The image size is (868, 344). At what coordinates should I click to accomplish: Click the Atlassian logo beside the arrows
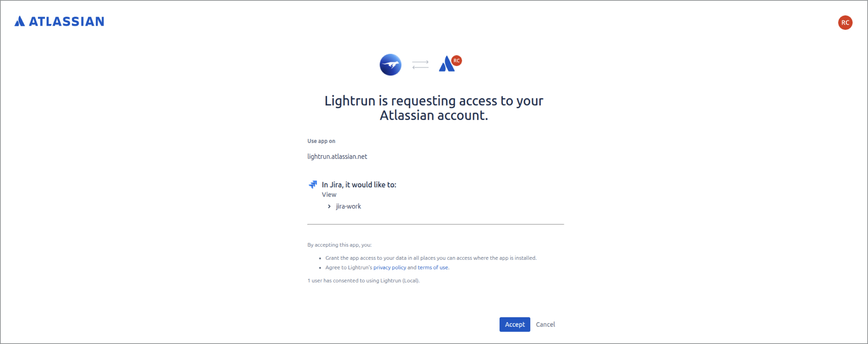coord(446,65)
